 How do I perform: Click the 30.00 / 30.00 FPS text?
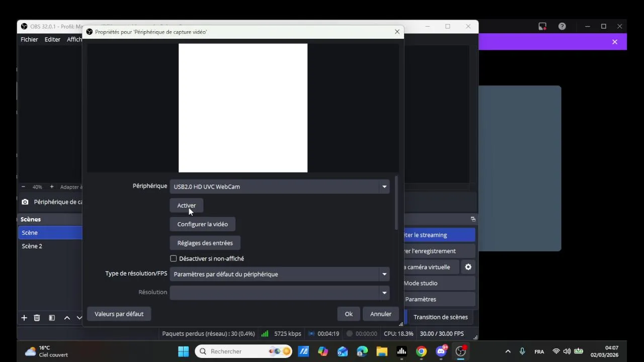tap(442, 334)
